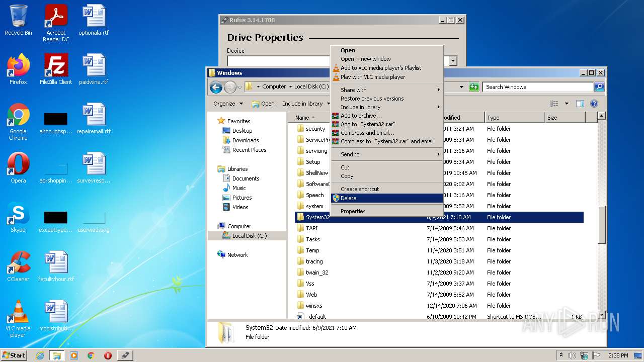Choose Delete in context menu
Screen dimensions: 644x362
click(387, 198)
